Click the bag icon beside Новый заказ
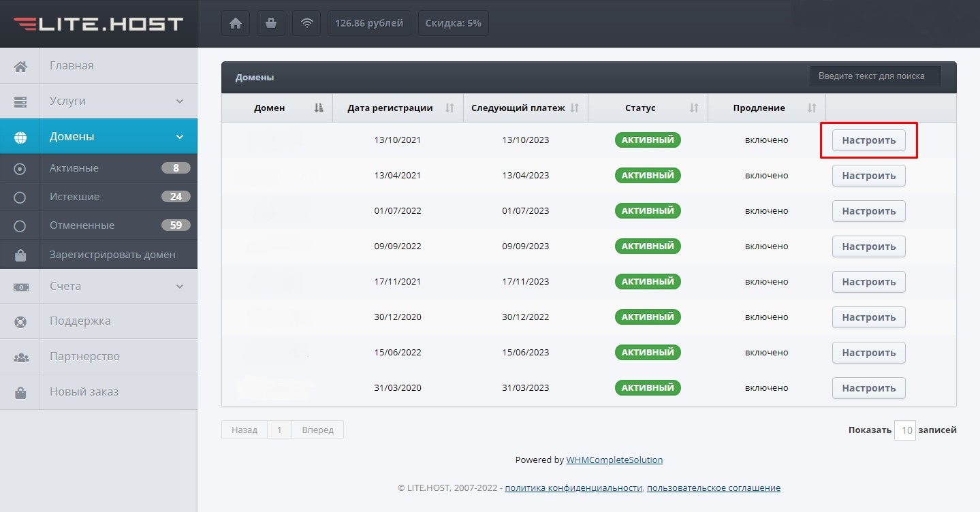 tap(20, 392)
